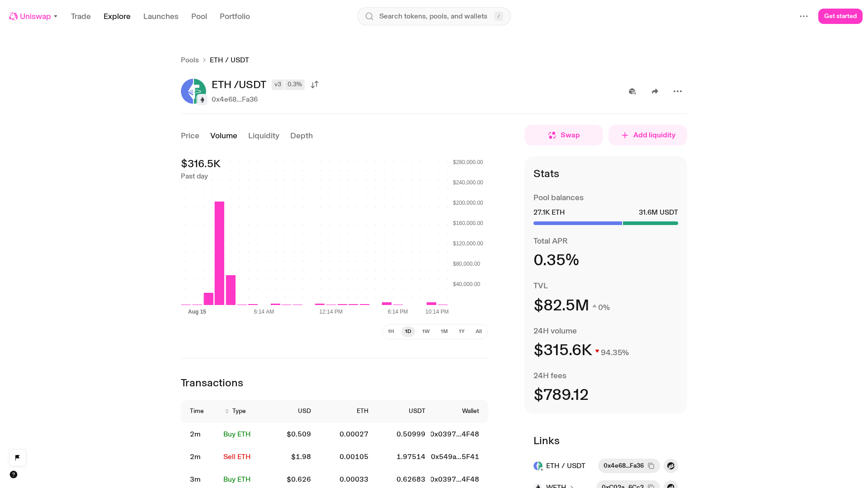Choose the All time range
This screenshot has width=868, height=488.
coord(479,332)
